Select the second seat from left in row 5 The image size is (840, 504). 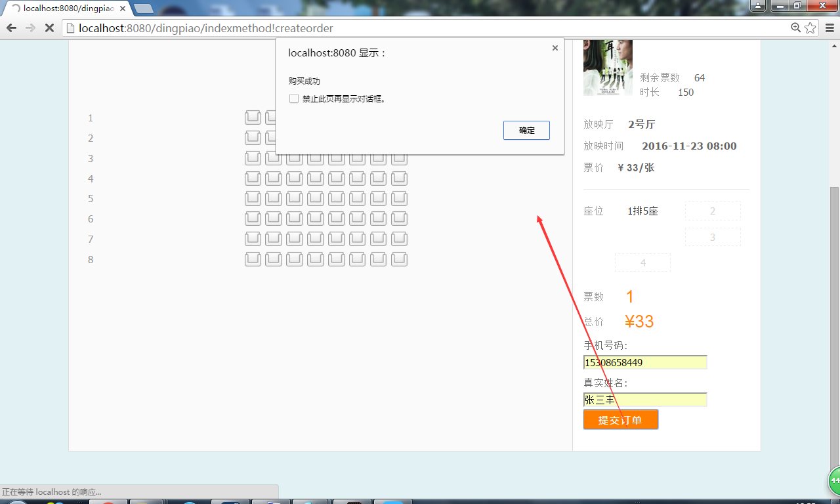[x=274, y=198]
